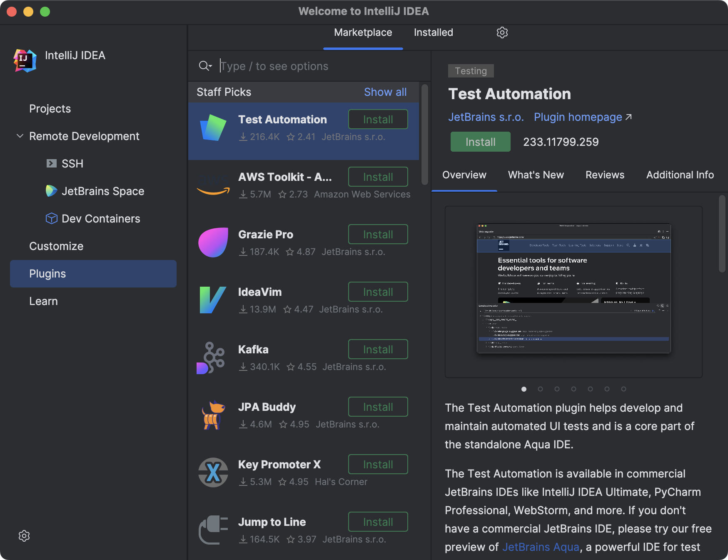Click the JPA Buddy dog icon
The height and width of the screenshot is (560, 728).
pyautogui.click(x=213, y=415)
